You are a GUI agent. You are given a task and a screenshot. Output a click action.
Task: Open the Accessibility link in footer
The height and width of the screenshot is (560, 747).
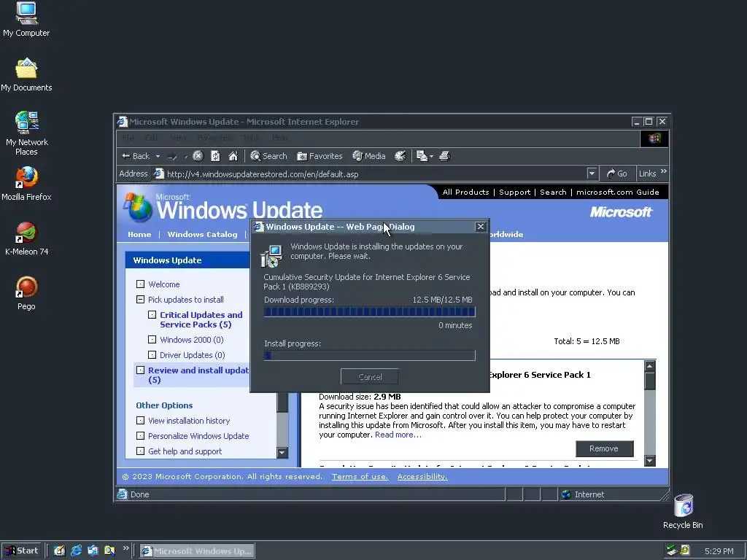(x=422, y=477)
